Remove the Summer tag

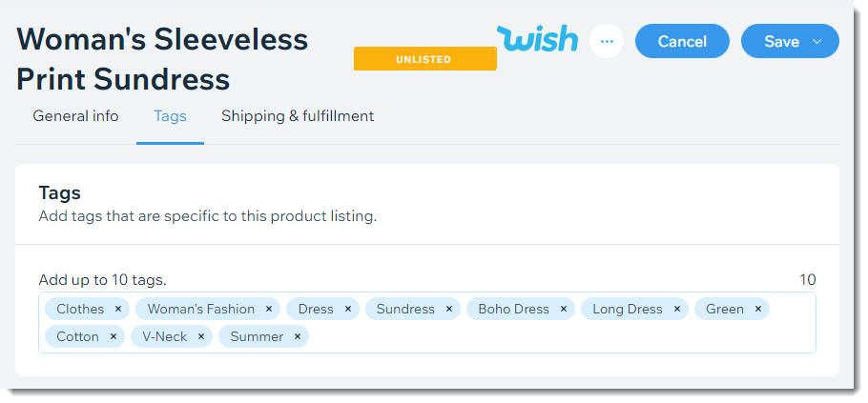(x=298, y=336)
